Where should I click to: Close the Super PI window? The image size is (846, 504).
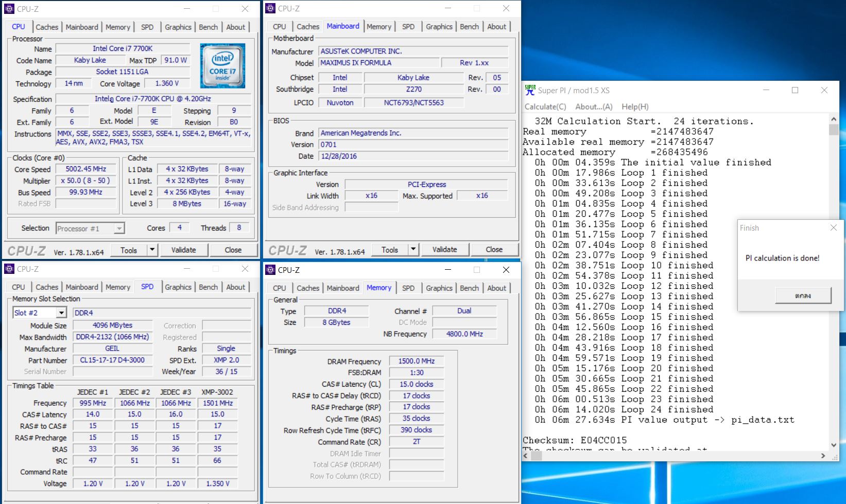[824, 90]
